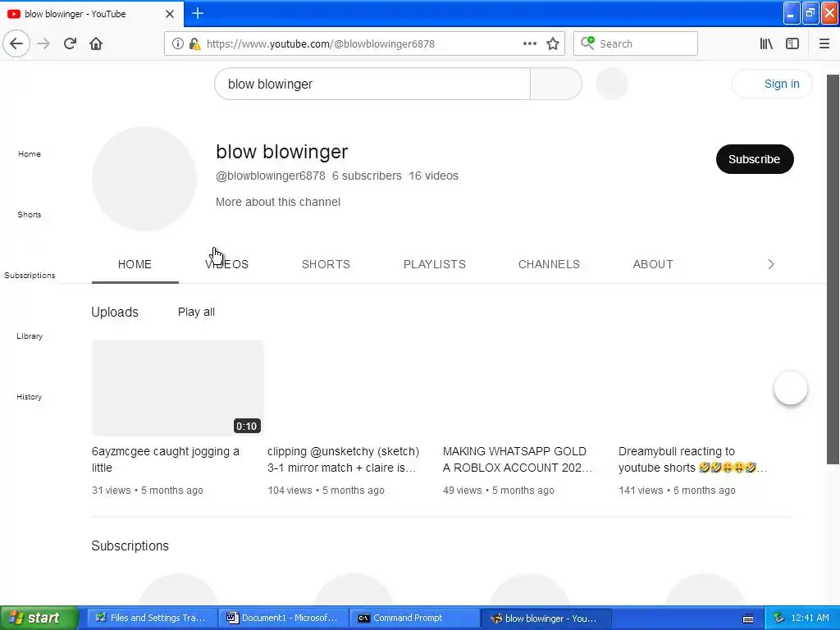Open the Firefox hamburger menu
This screenshot has width=840, height=630.
824,43
